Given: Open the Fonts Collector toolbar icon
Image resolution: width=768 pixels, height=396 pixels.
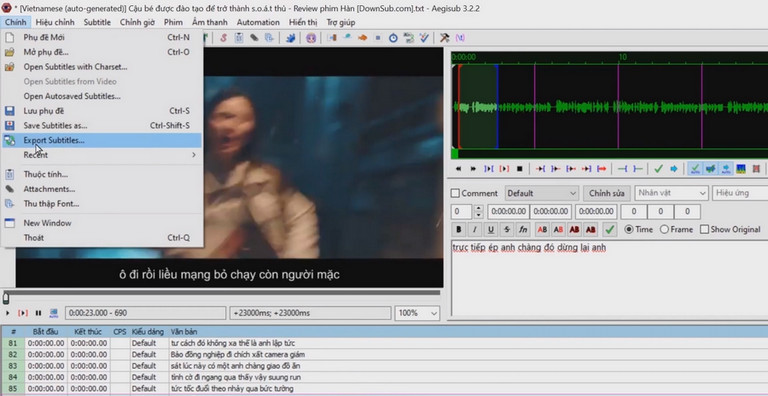Looking at the screenshot, I should click(269, 38).
